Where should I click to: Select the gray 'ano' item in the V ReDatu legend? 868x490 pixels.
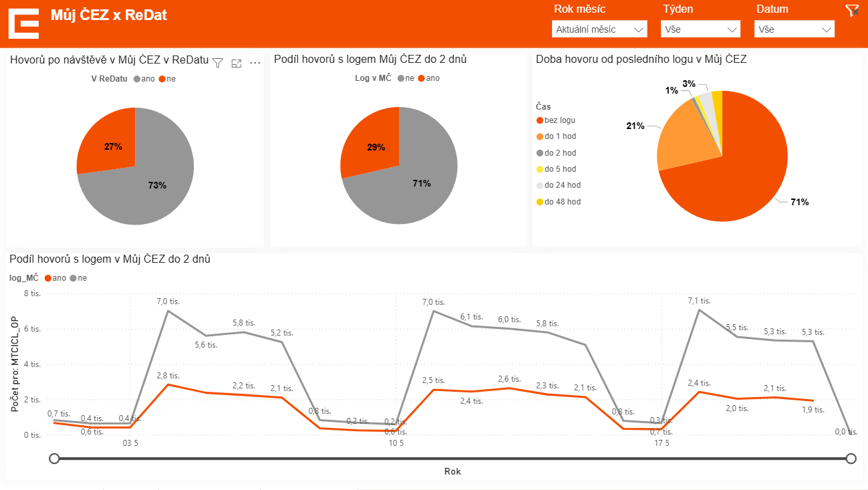point(144,79)
